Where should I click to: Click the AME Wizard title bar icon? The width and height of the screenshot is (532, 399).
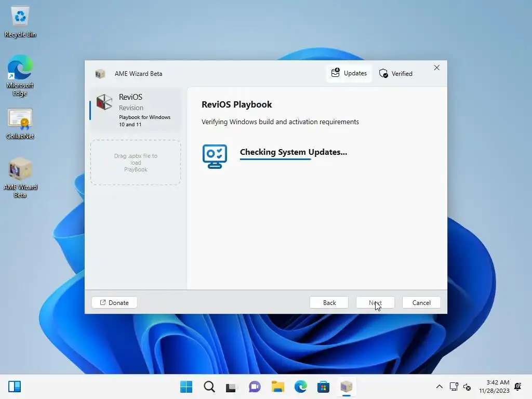(100, 74)
